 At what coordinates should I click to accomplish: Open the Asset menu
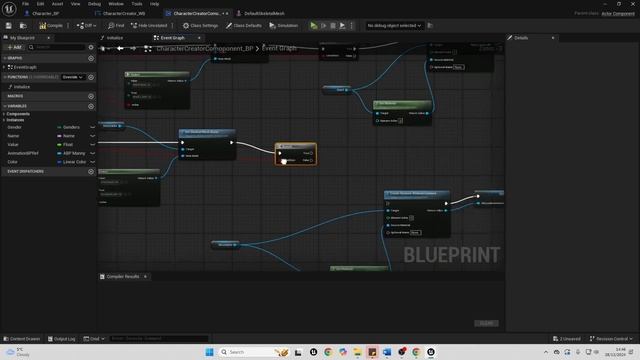coord(58,4)
